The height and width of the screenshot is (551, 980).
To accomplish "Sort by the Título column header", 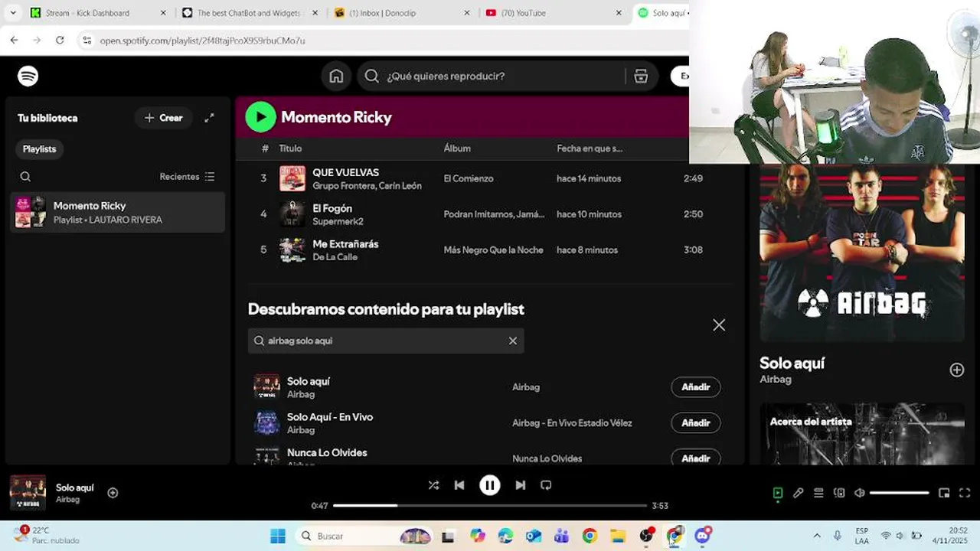I will [290, 148].
